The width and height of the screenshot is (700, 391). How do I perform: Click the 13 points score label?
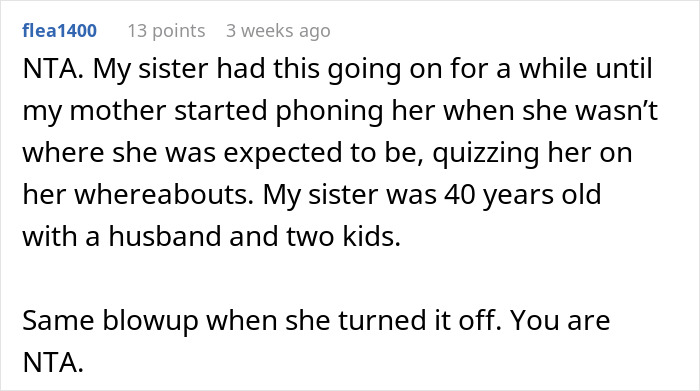coord(167,31)
